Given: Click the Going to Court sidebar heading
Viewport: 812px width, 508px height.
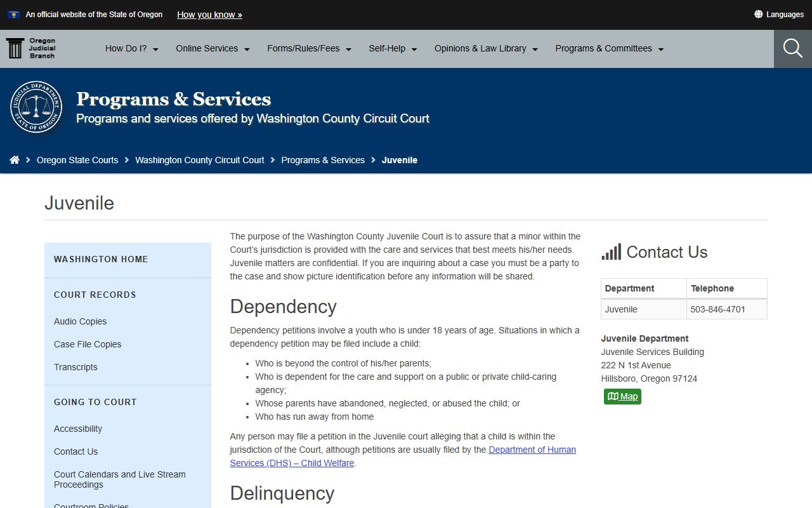Looking at the screenshot, I should pyautogui.click(x=95, y=402).
